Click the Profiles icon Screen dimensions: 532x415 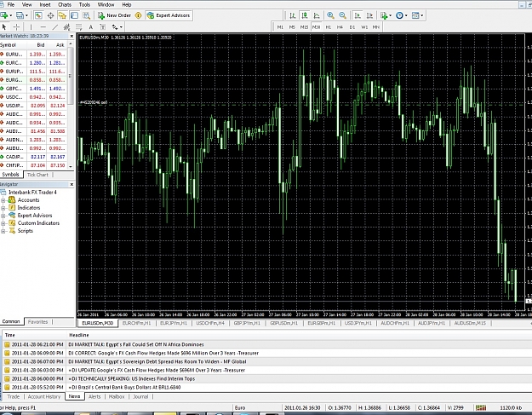[x=20, y=15]
